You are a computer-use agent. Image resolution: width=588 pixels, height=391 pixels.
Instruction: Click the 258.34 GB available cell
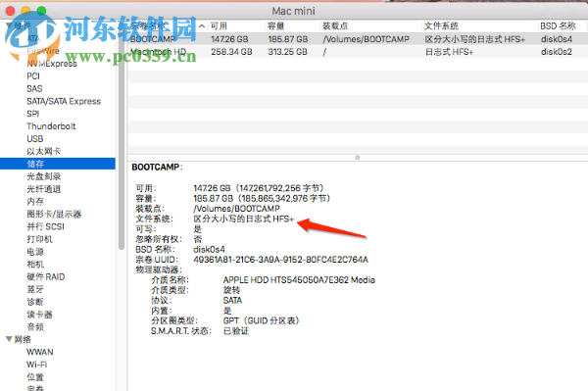[231, 52]
